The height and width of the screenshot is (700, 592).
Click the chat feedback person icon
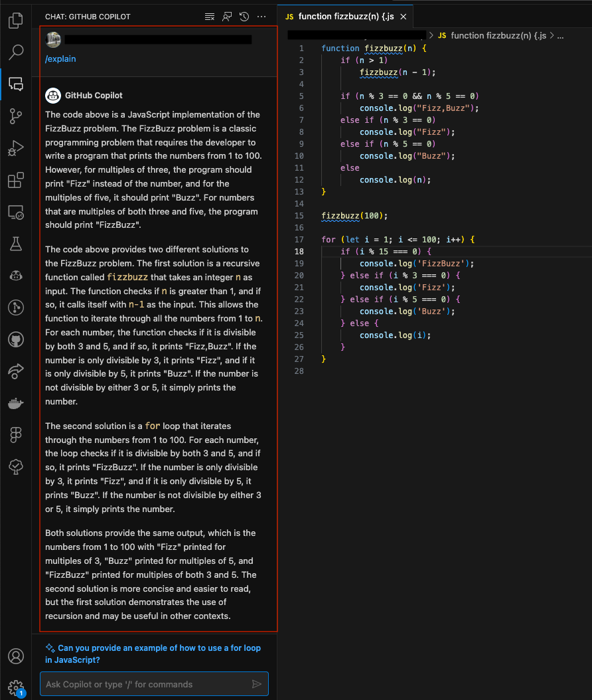[x=227, y=17]
